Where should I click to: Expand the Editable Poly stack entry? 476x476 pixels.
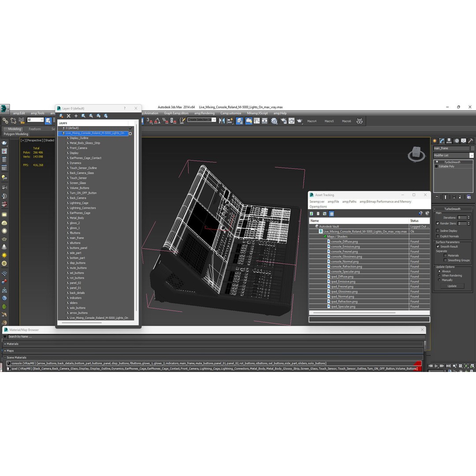click(x=436, y=166)
